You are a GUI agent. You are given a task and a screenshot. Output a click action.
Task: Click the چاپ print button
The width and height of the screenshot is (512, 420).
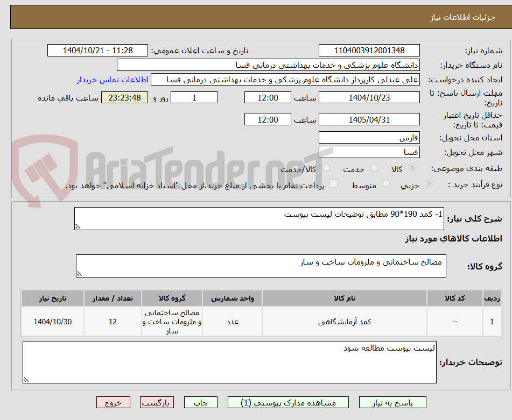coord(200,402)
